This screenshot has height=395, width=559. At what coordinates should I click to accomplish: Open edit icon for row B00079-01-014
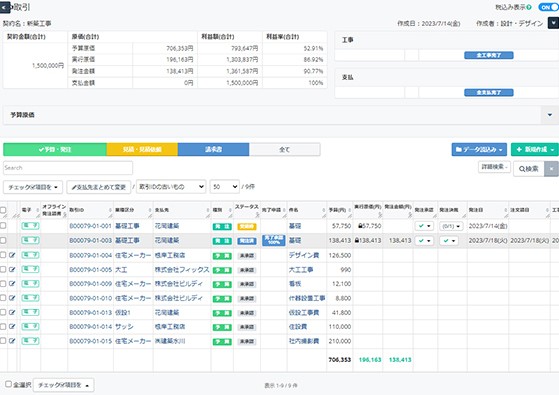pos(12,327)
